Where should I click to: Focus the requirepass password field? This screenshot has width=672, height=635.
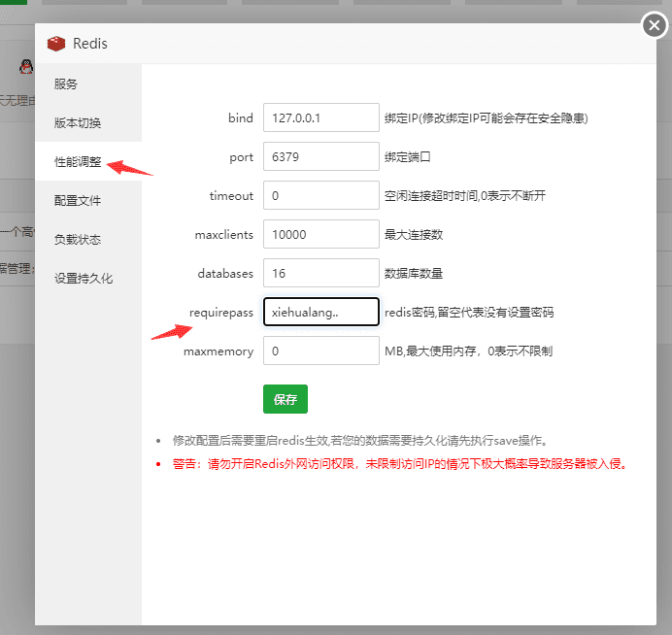[319, 312]
